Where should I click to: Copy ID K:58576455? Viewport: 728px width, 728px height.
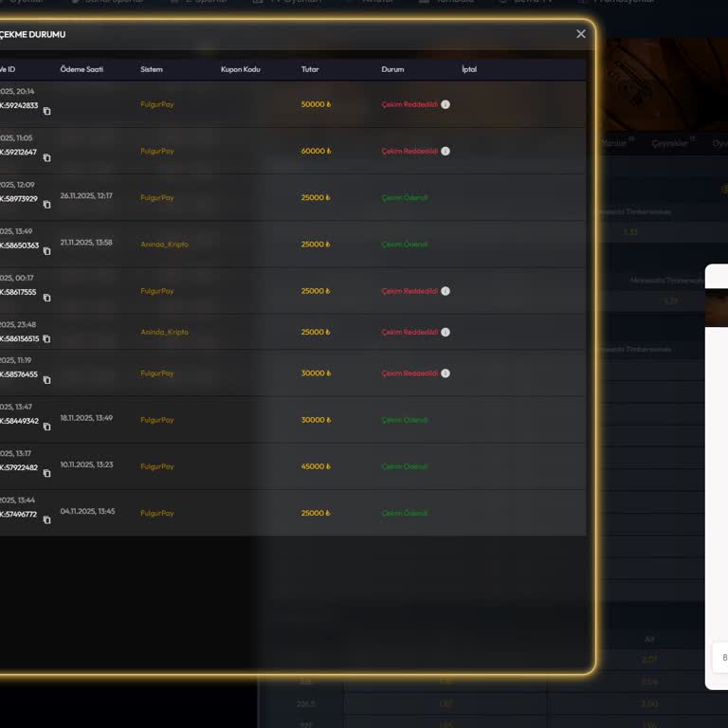tap(46, 380)
